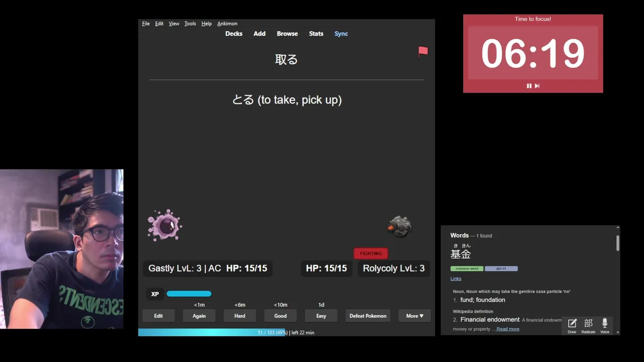The image size is (644, 362).
Task: Click the review progress bar 51 / 103
Action: (x=286, y=332)
